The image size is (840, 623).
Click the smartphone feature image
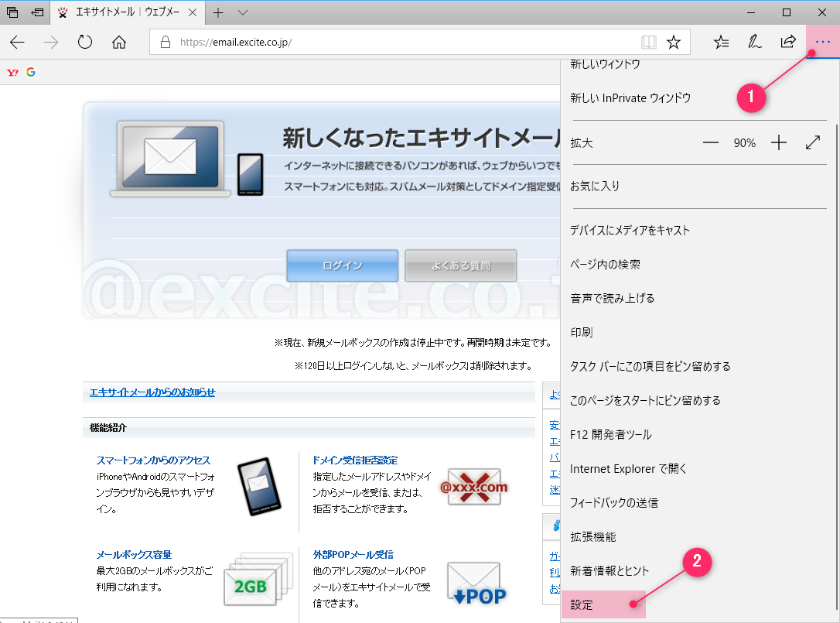tap(259, 486)
